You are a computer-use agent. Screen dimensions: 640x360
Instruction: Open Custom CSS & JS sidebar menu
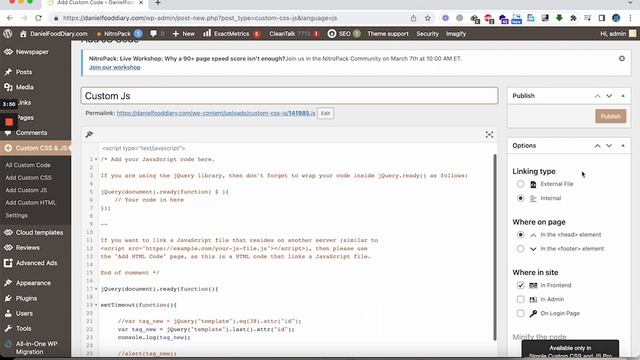tap(36, 148)
